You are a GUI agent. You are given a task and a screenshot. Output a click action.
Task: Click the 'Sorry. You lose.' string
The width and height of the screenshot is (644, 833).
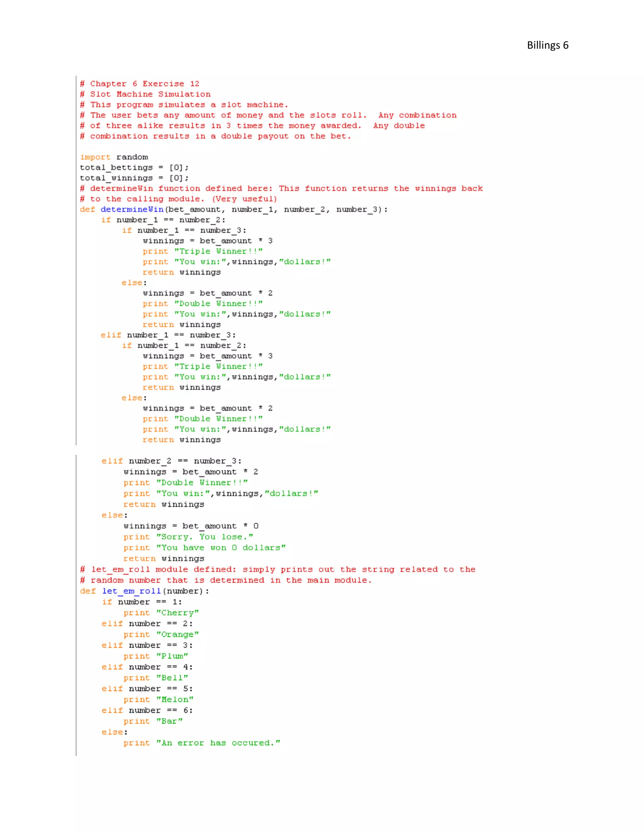point(204,537)
